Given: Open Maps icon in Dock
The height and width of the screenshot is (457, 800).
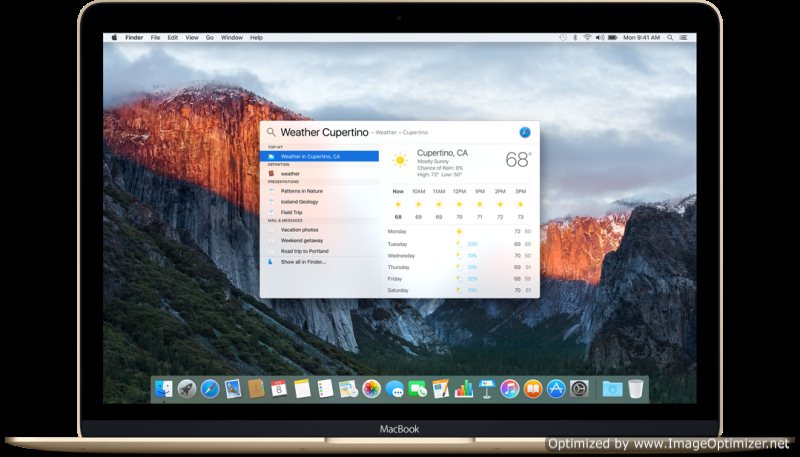Looking at the screenshot, I should point(348,389).
